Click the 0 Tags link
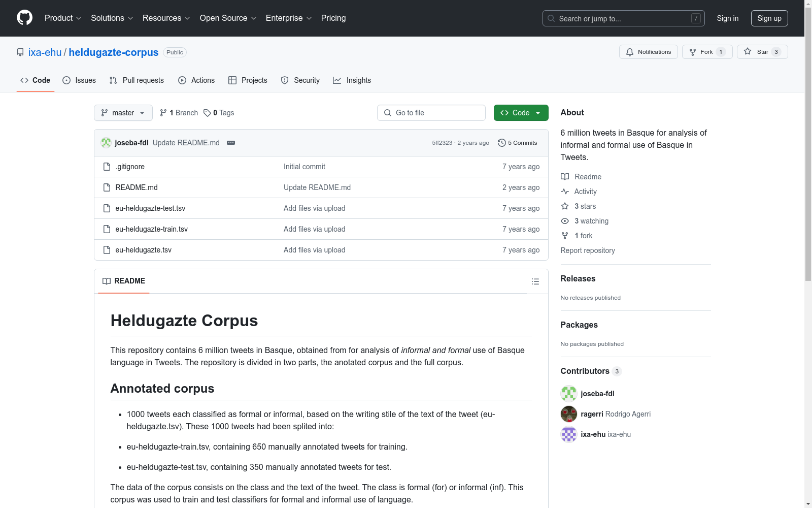Screen dimensions: 812x508 pyautogui.click(x=219, y=113)
